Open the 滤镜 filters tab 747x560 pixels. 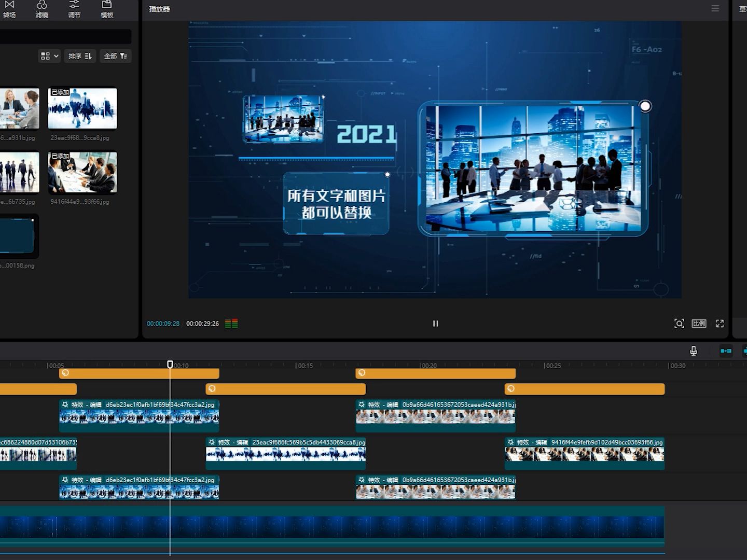(x=42, y=9)
